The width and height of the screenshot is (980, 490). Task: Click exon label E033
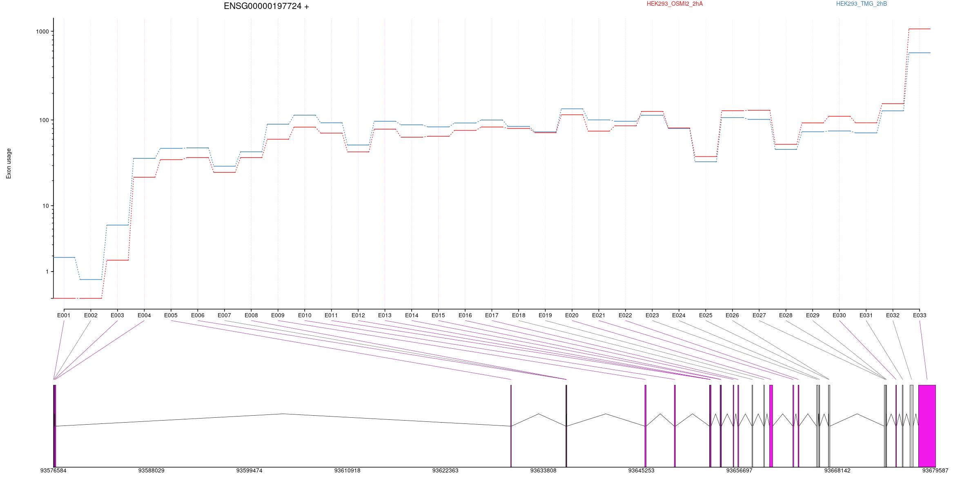coord(920,315)
